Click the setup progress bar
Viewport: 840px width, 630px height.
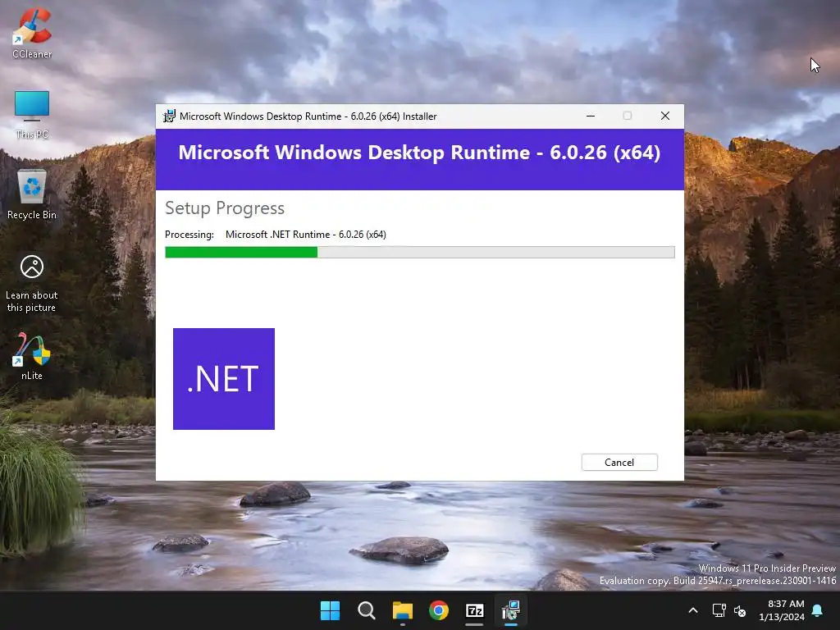419,253
